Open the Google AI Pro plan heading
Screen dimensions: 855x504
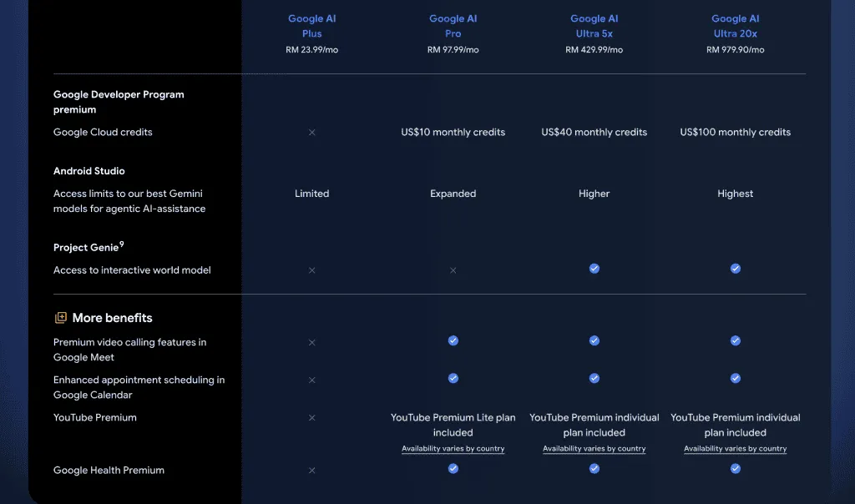453,26
